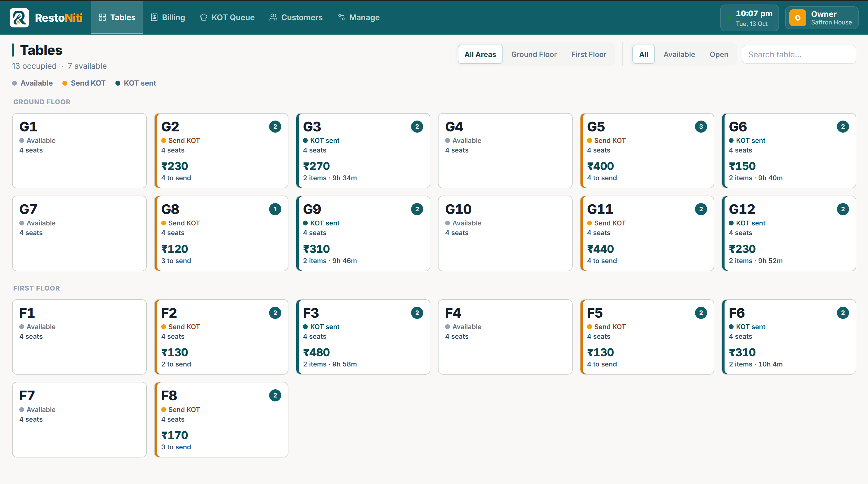Click the Manage sliders icon
Viewport: 868px width, 484px height.
(341, 17)
